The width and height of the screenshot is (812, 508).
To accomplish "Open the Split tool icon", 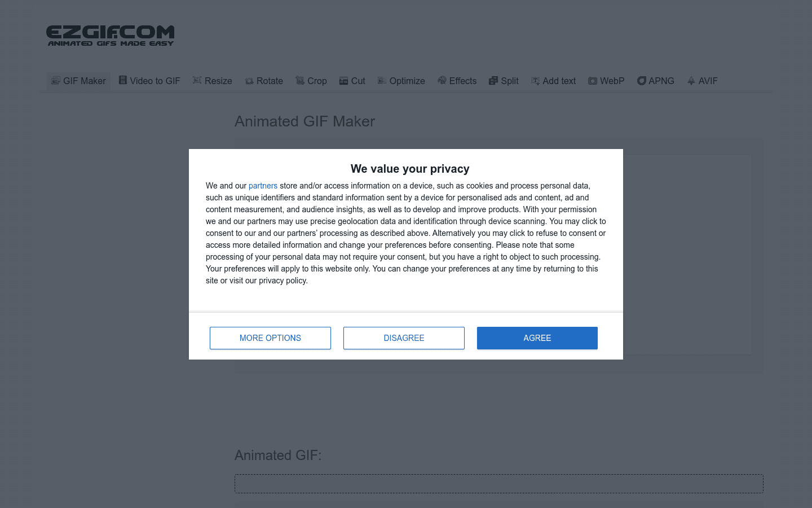I will (492, 81).
